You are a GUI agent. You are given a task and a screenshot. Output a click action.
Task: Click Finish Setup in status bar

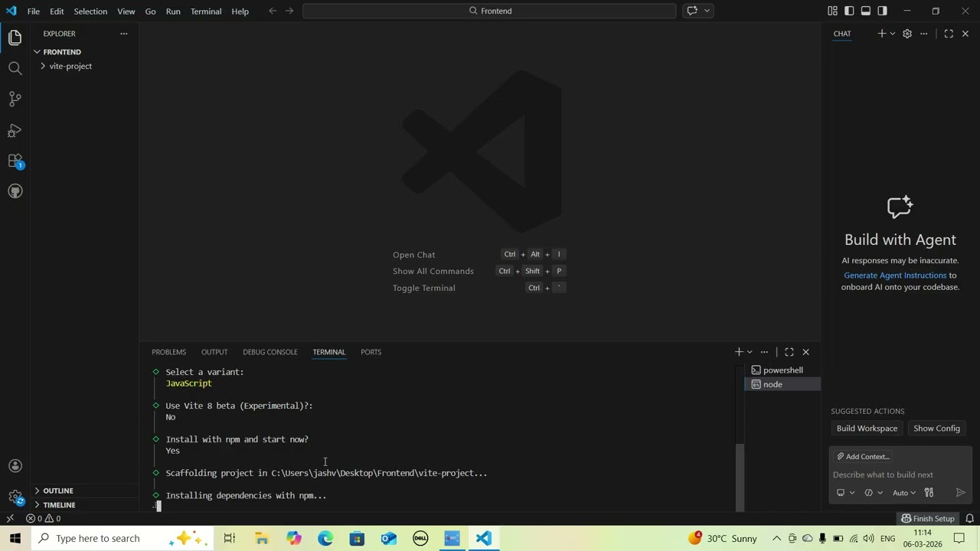point(928,519)
